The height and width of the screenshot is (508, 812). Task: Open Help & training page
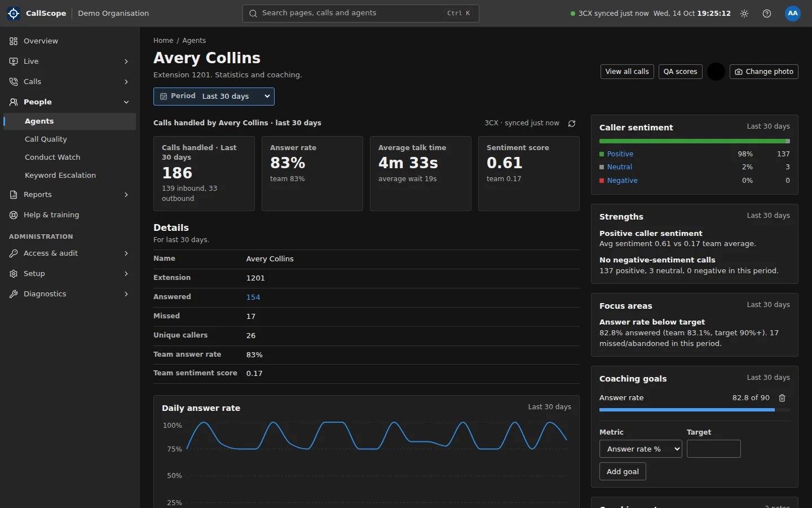click(70, 215)
